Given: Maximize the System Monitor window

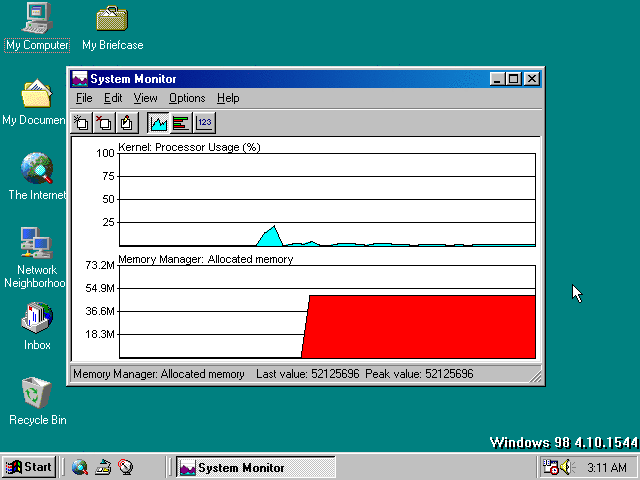Looking at the screenshot, I should pyautogui.click(x=513, y=79).
